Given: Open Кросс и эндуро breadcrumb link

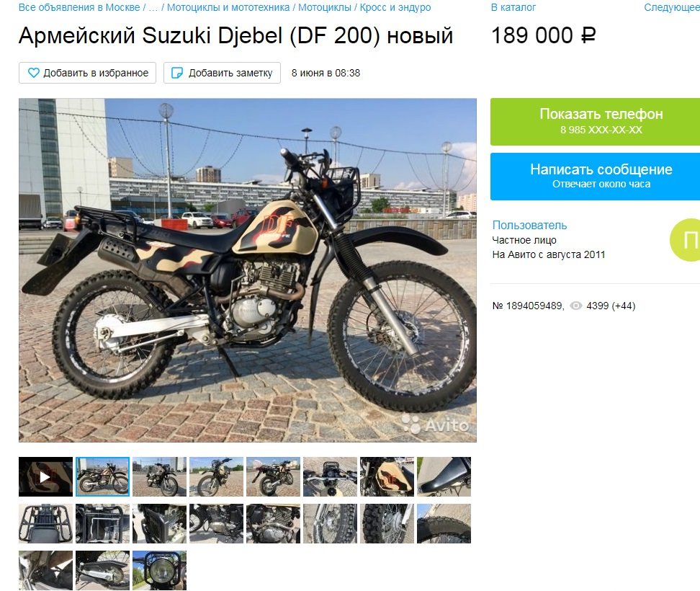Looking at the screenshot, I should [395, 7].
